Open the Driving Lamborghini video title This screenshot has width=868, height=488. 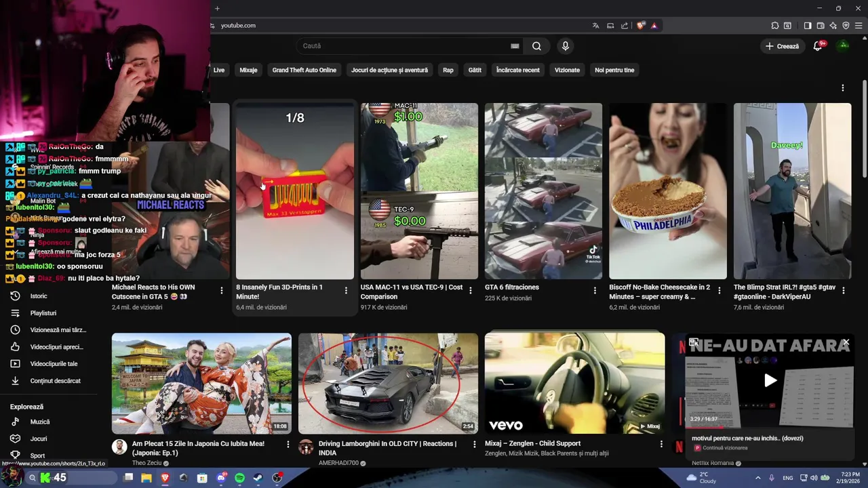[387, 448]
